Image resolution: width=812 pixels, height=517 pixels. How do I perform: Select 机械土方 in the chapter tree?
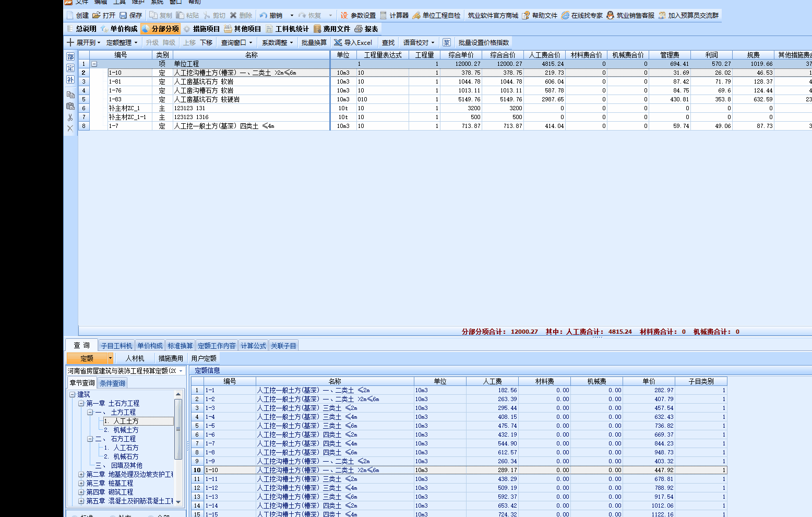tap(126, 430)
